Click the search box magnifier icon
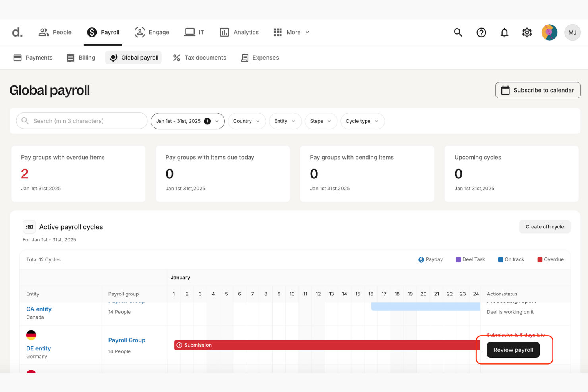Screen dimensions: 588x392 [25, 121]
